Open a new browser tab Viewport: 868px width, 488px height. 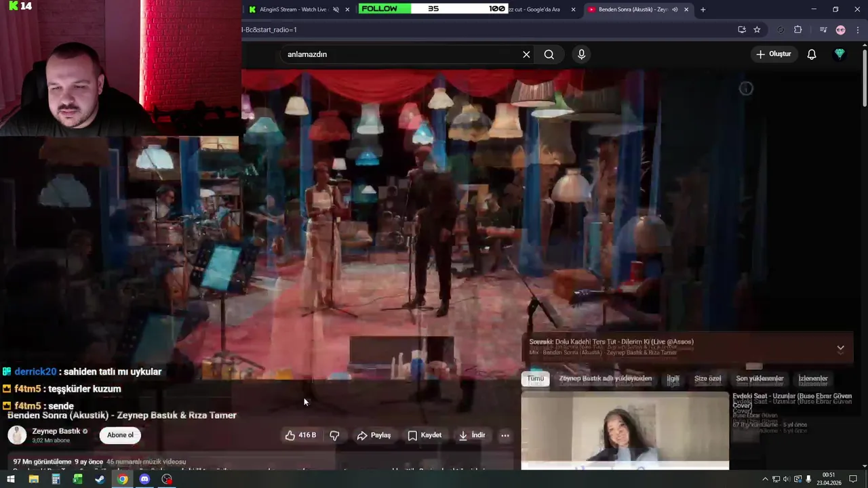pos(703,9)
